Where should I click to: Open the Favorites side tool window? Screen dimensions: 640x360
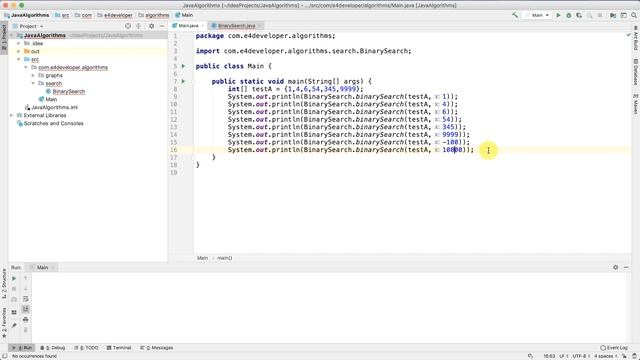coord(4,323)
